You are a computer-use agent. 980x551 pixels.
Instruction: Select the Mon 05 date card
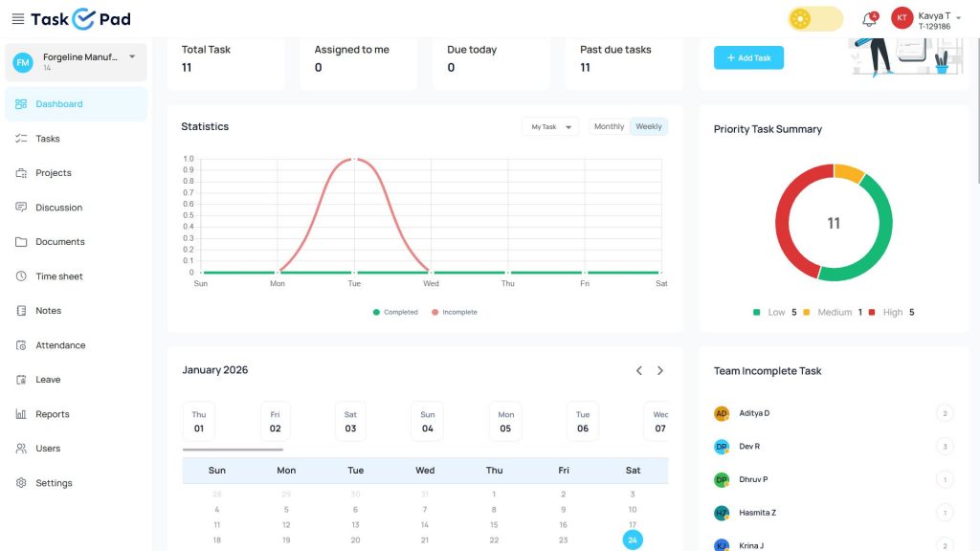(505, 422)
